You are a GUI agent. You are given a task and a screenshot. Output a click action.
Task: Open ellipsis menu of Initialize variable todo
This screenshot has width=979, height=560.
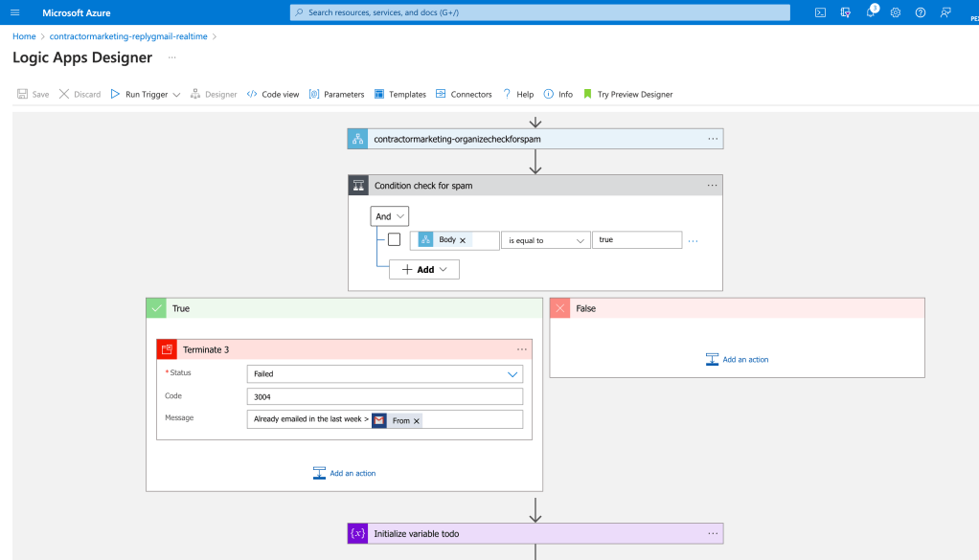[x=713, y=533]
